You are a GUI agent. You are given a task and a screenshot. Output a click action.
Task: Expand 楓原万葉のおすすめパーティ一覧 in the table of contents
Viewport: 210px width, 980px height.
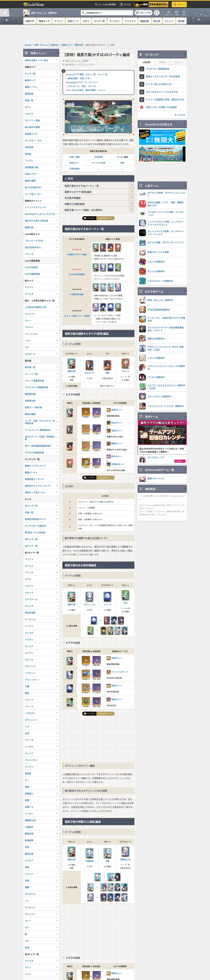(98, 186)
